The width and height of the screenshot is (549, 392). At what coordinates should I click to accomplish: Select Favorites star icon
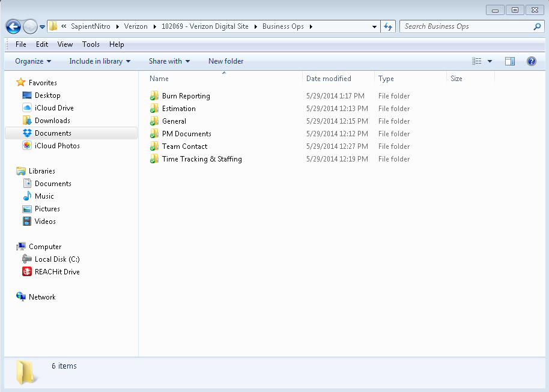click(x=21, y=82)
